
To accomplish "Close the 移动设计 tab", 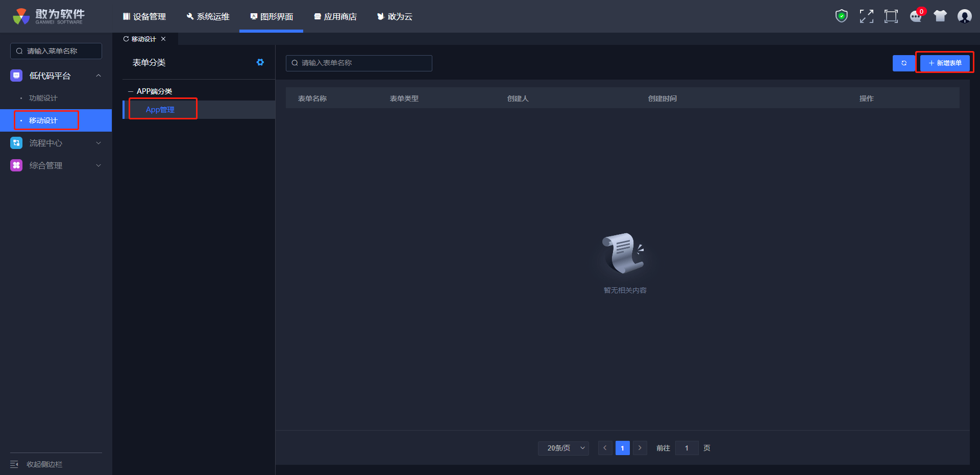I will pyautogui.click(x=163, y=39).
